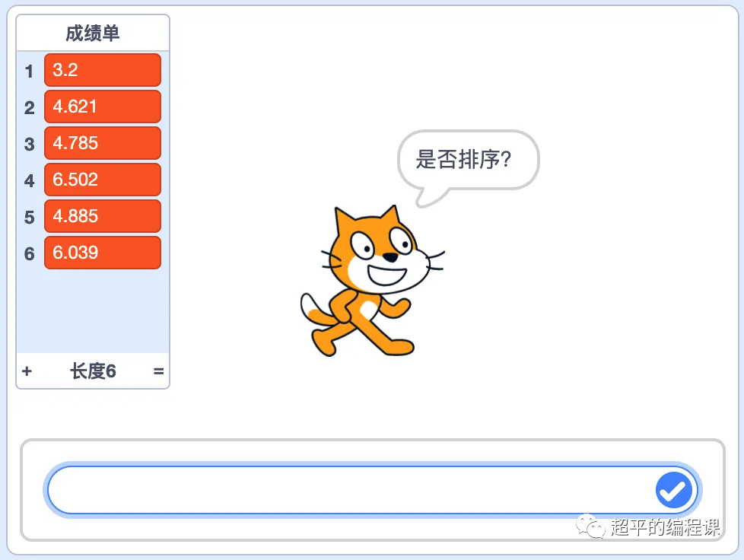This screenshot has width=744, height=560.
Task: Click the 成绩单 list title
Action: click(x=93, y=33)
